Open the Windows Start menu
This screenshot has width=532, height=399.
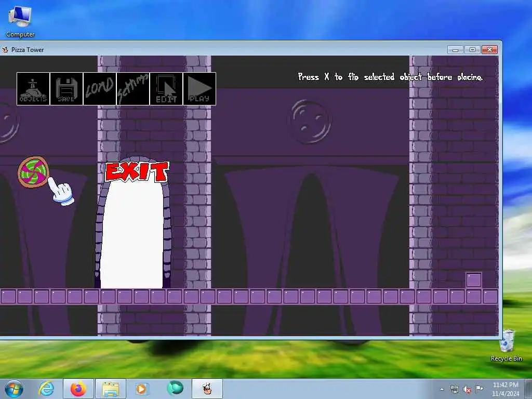coord(14,389)
